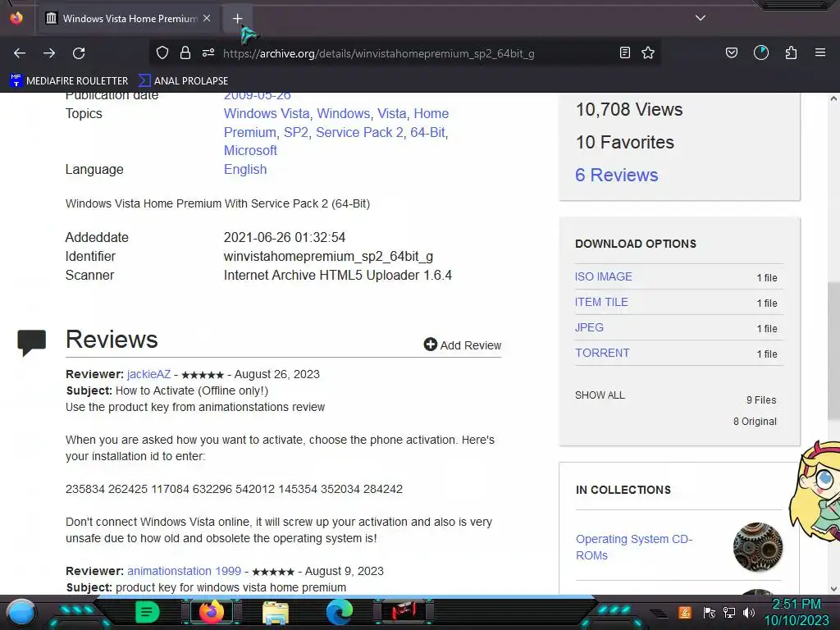
Task: Open File Explorer from the taskbar
Action: coord(276,613)
